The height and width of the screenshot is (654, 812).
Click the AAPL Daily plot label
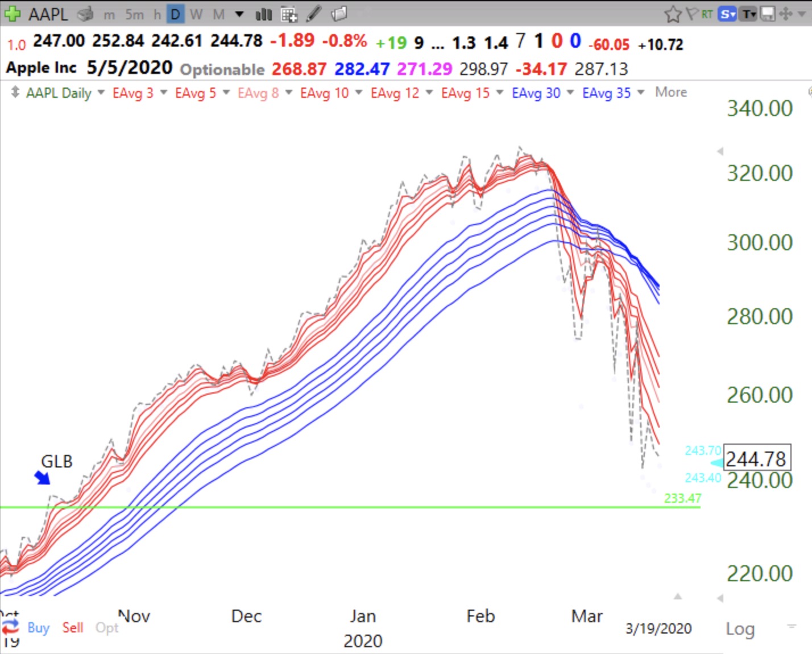pyautogui.click(x=59, y=93)
